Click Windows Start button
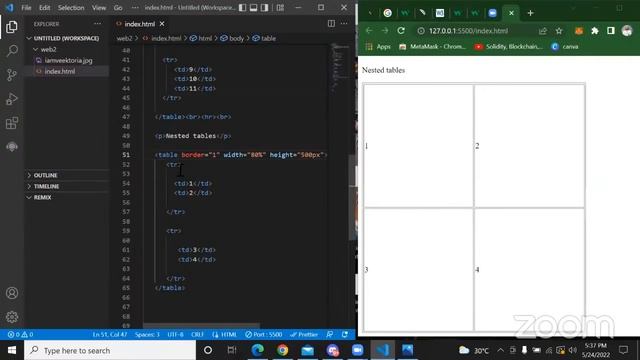 click(12, 350)
